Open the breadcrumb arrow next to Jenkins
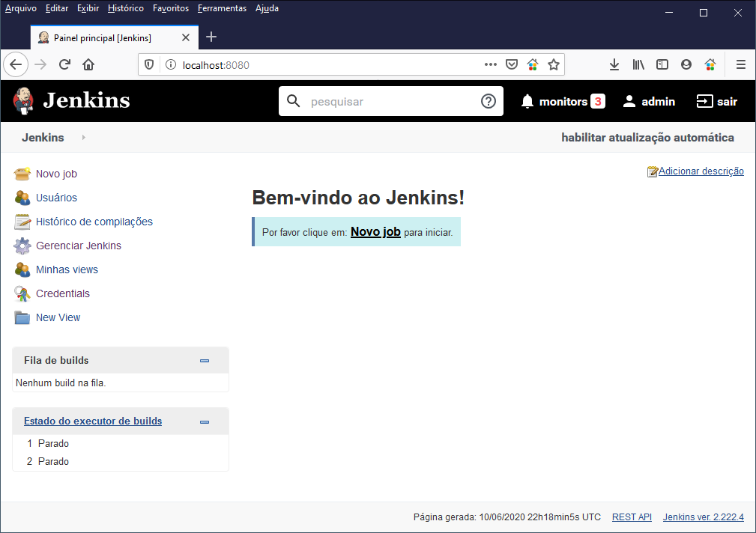756x533 pixels. click(82, 138)
